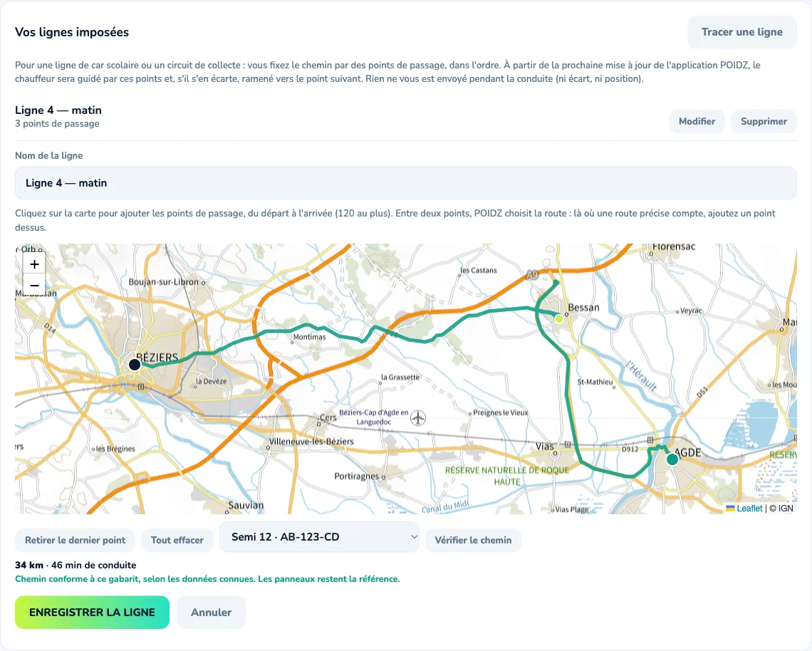Click the Florensac label on the map
The height and width of the screenshot is (651, 812).
[x=674, y=247]
